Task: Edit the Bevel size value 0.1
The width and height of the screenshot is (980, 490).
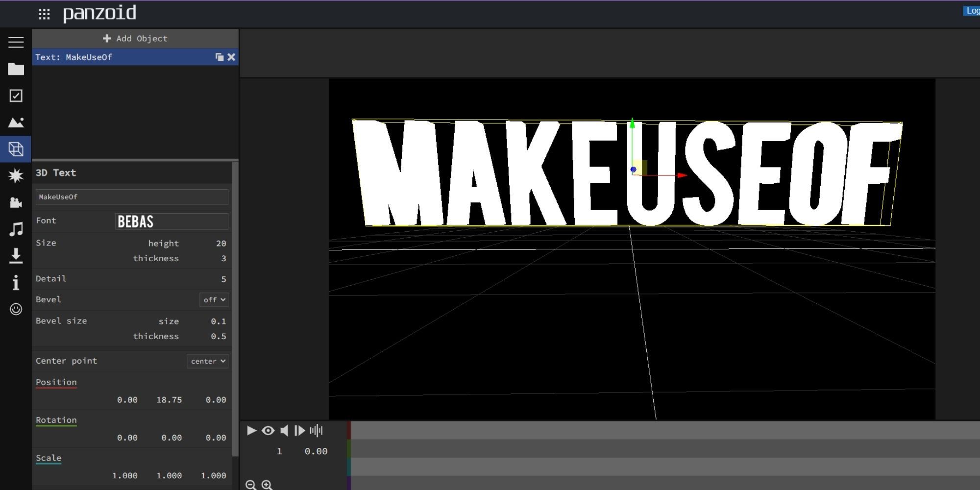Action: click(x=219, y=321)
